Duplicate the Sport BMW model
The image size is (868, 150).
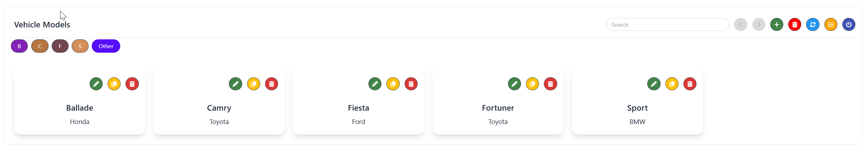point(672,84)
